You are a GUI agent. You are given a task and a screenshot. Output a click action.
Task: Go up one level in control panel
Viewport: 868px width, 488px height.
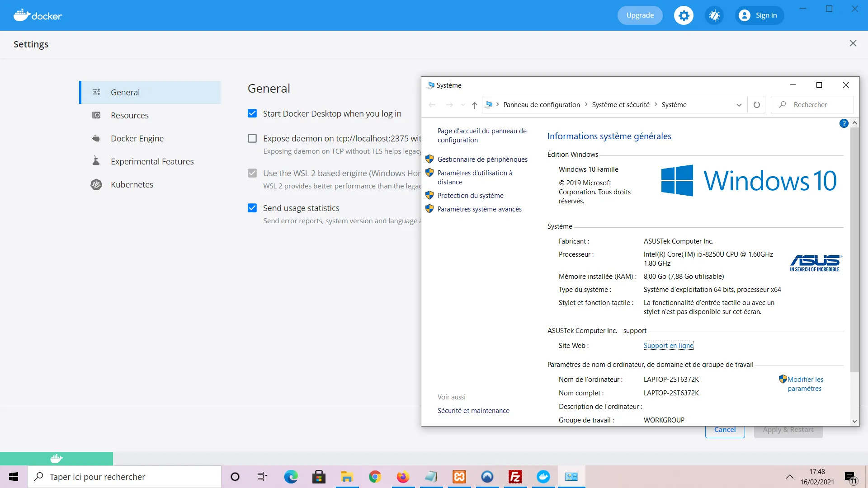pyautogui.click(x=474, y=105)
